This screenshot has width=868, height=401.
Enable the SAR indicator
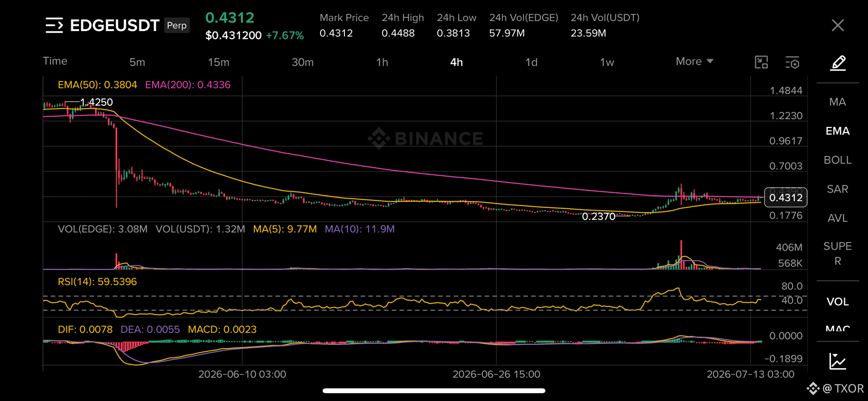(837, 189)
